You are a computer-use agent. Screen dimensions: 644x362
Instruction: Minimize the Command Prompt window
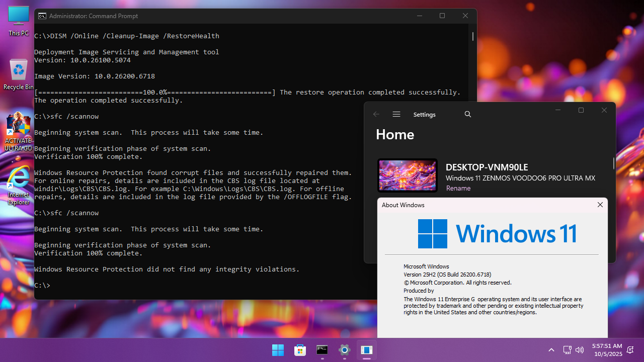(420, 16)
